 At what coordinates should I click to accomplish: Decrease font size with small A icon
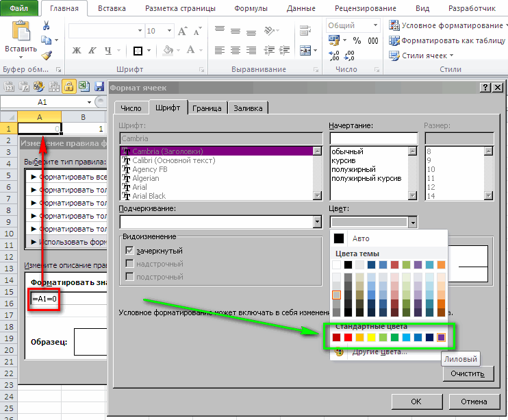click(x=197, y=31)
